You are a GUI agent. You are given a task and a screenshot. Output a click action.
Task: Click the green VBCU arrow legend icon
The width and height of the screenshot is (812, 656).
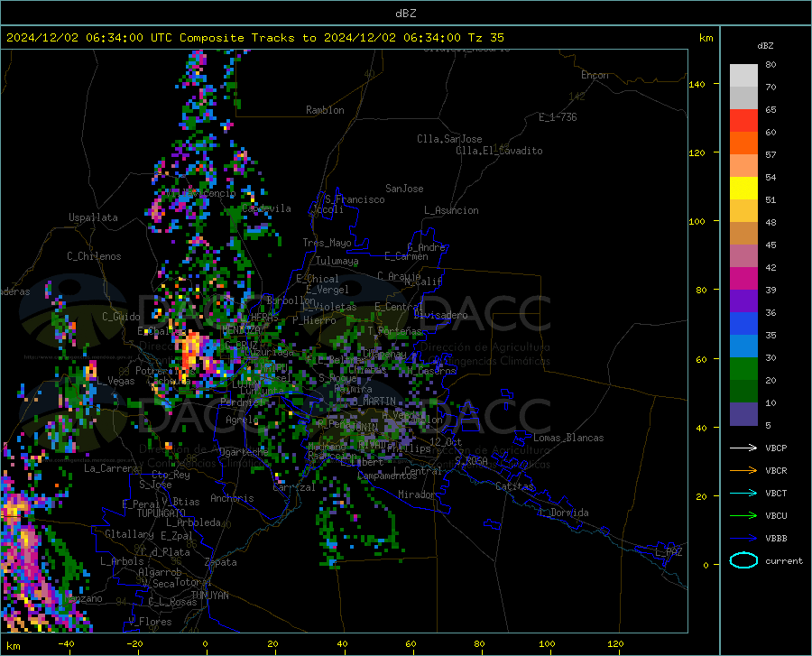click(743, 516)
